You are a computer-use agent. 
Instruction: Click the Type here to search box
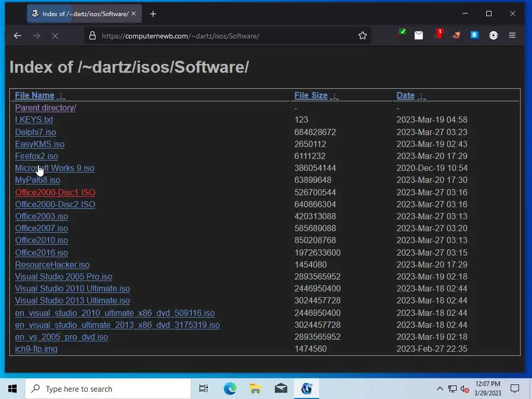108,389
